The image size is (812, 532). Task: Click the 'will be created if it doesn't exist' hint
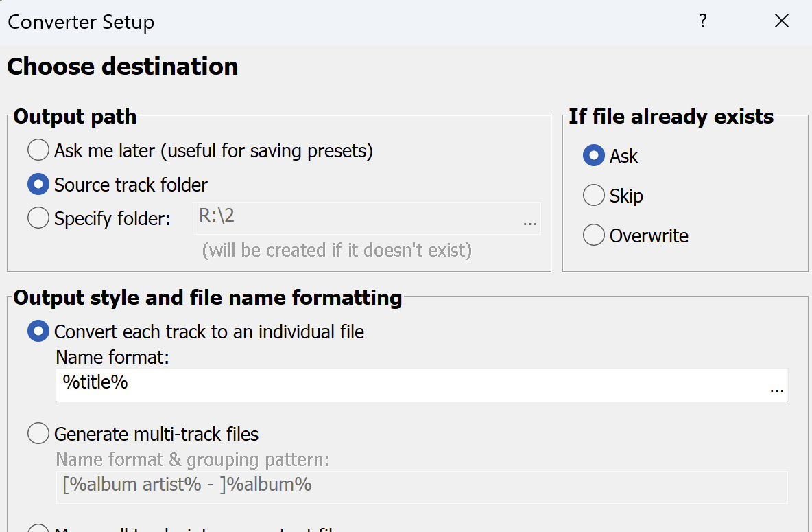click(x=337, y=250)
